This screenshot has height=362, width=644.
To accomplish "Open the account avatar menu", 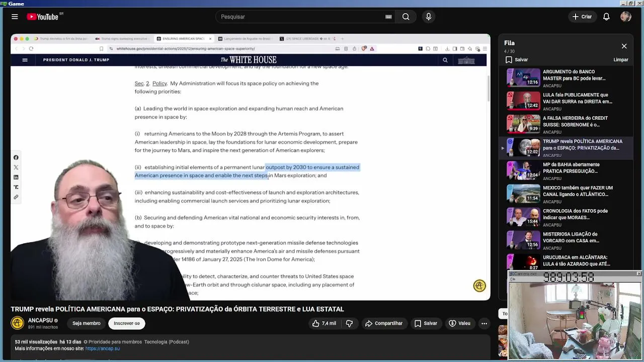I will pos(626,17).
